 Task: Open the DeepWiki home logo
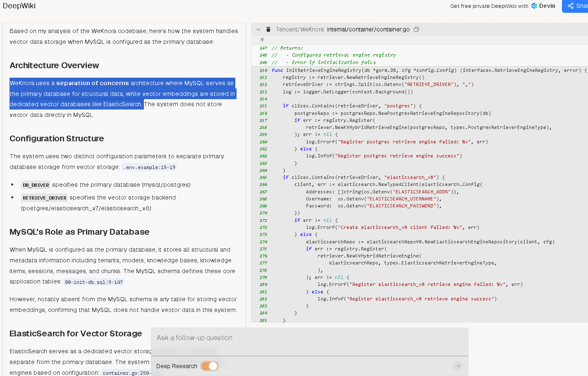[x=19, y=6]
